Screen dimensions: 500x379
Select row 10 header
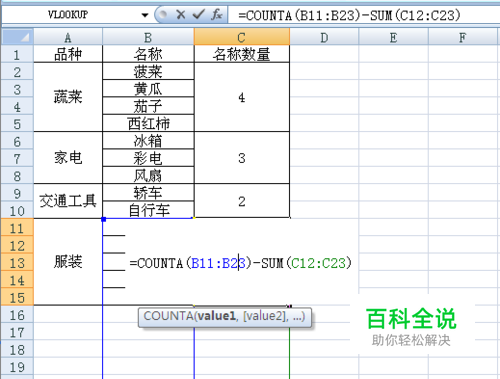click(x=17, y=210)
